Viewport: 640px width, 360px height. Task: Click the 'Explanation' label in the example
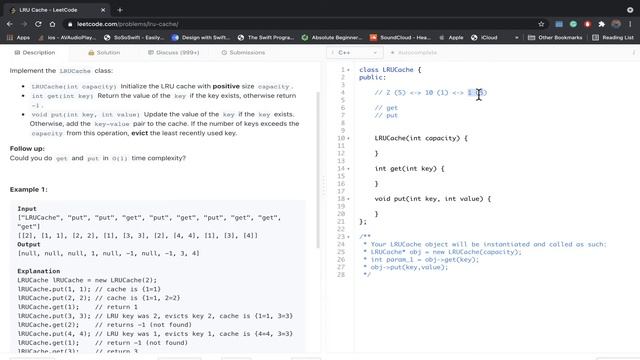[39, 271]
